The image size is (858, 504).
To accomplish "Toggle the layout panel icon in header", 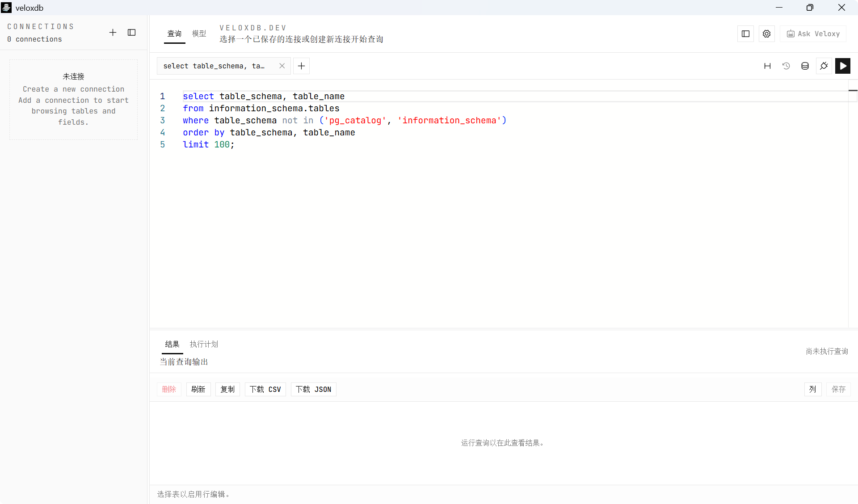I will coord(745,34).
